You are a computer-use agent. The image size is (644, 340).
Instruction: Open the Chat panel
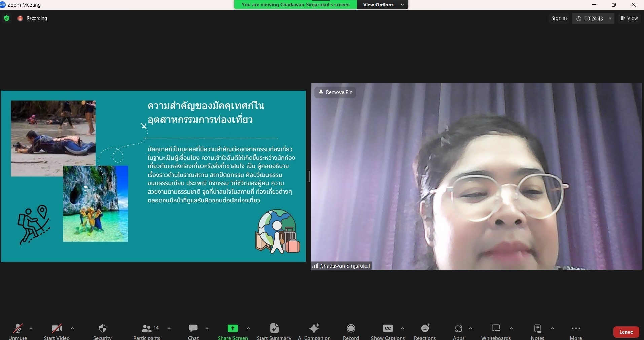pyautogui.click(x=193, y=331)
